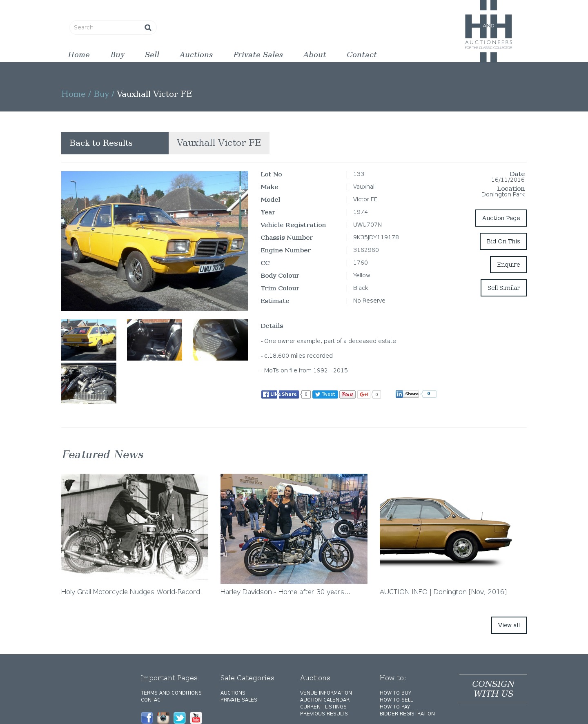Screen dimensions: 588x724
Task: Read Harley Davidson - Home after 30 years
Action: click(x=285, y=592)
